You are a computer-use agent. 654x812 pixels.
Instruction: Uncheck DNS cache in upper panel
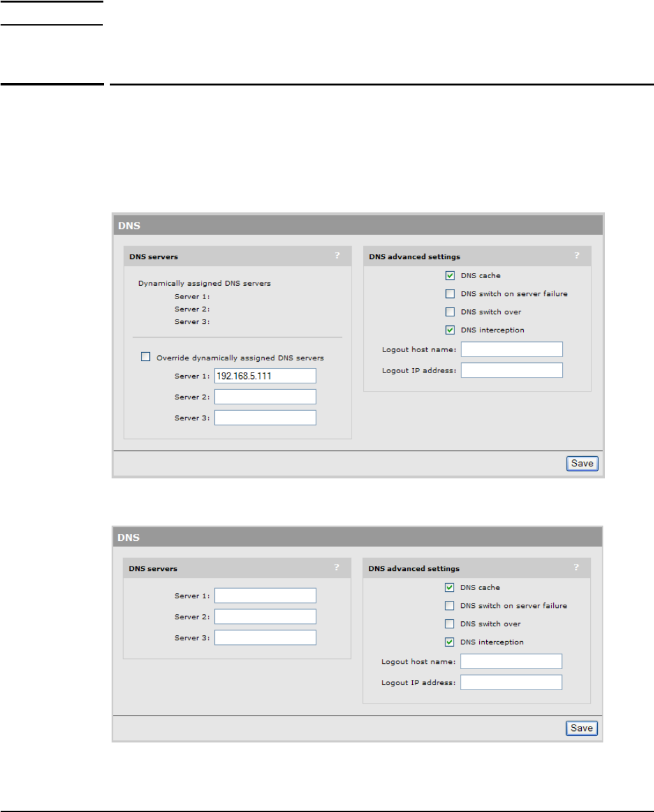click(450, 276)
